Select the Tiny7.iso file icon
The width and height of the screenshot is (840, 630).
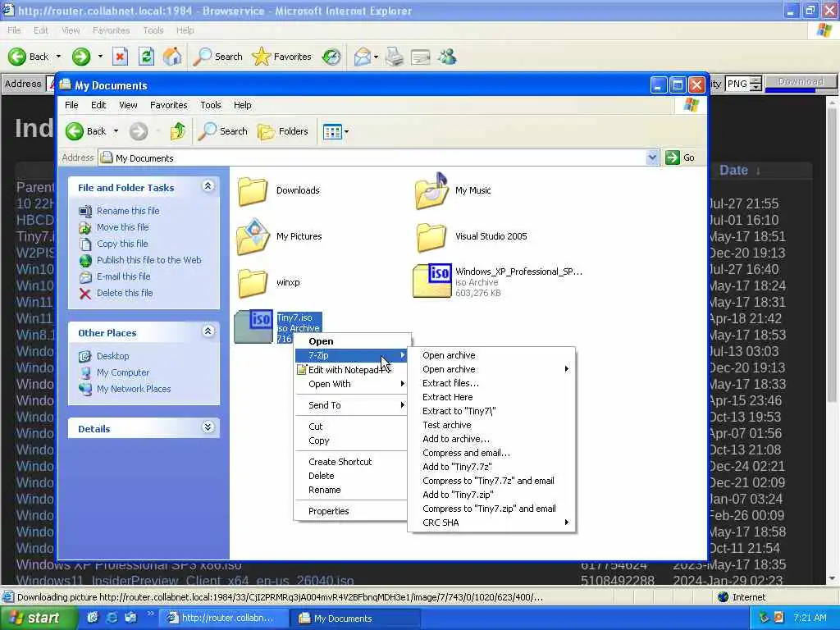pos(253,326)
